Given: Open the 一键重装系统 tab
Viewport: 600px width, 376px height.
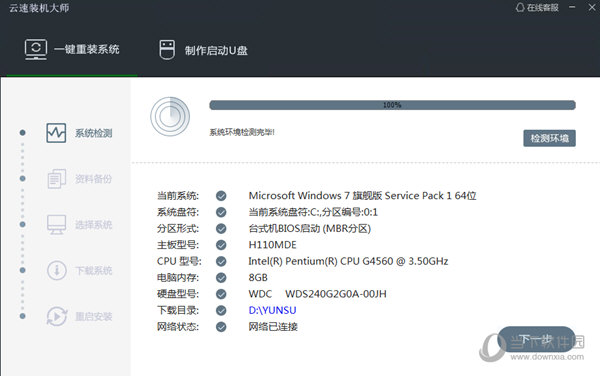Looking at the screenshot, I should pyautogui.click(x=72, y=50).
